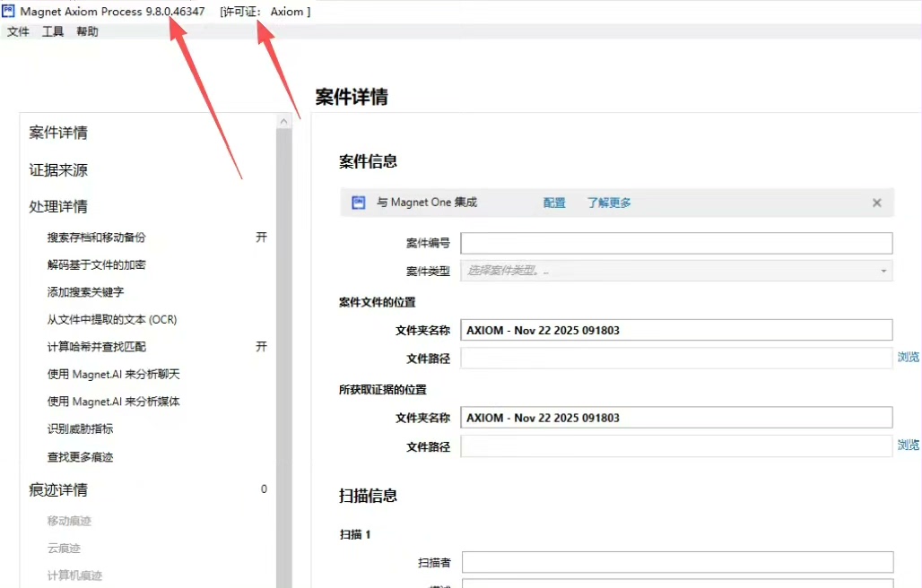Click the 扫描者 input field
The width and height of the screenshot is (922, 588).
coord(677,562)
